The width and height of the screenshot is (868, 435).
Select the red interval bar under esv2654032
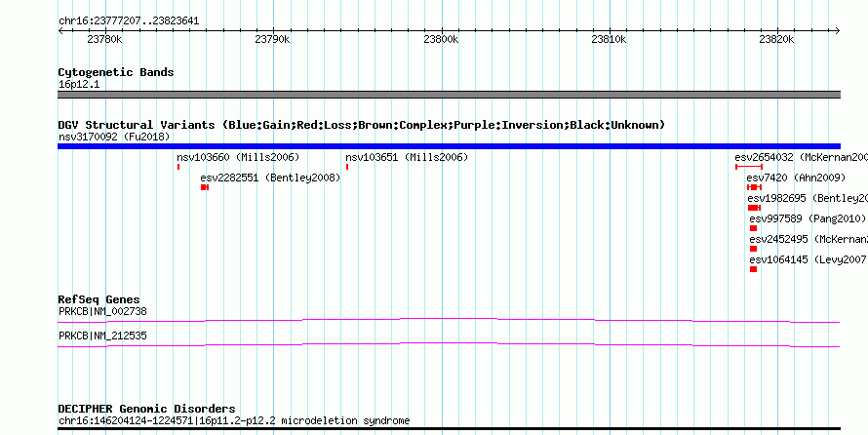(749, 167)
